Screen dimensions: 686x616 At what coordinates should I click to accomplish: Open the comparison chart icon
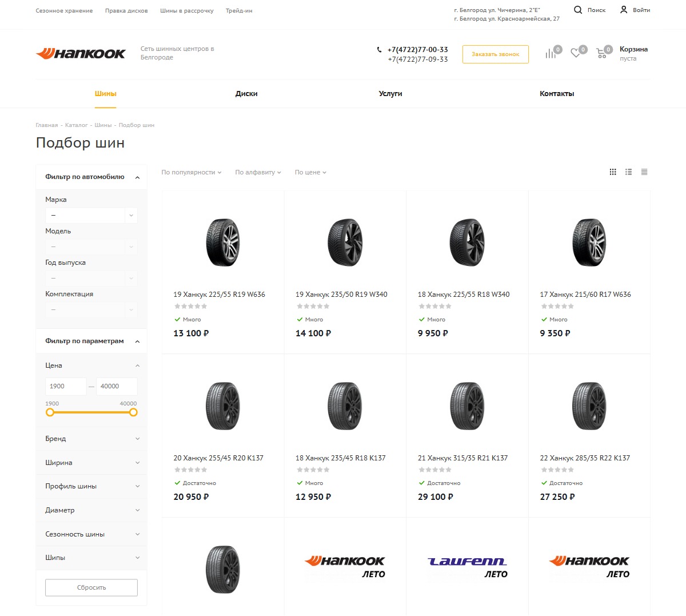coord(550,54)
